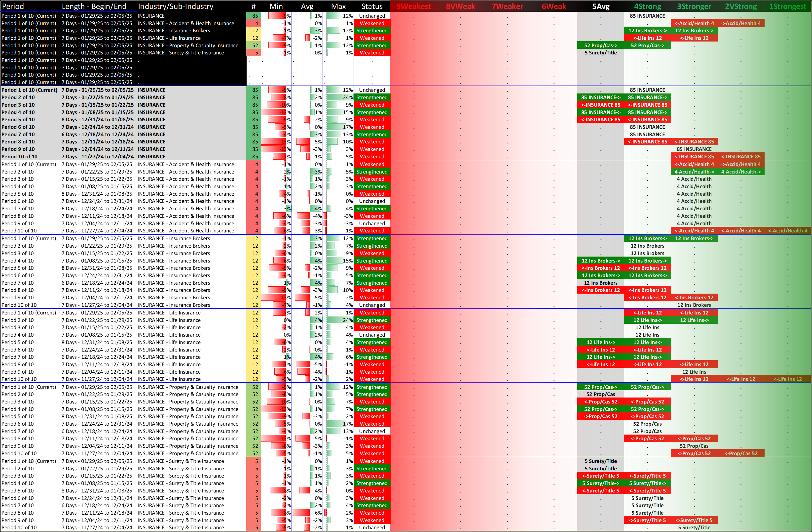The image size is (812, 532).
Task: Select the 9Weakest column header
Action: coord(413,6)
